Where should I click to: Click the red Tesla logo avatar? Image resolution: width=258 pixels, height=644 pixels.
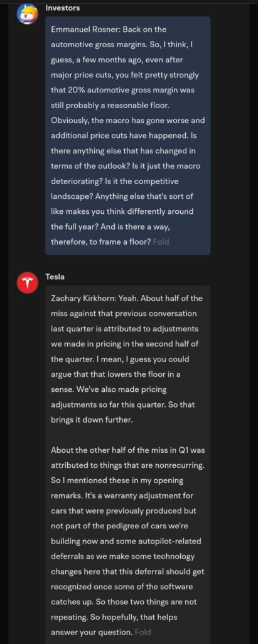coord(27,283)
